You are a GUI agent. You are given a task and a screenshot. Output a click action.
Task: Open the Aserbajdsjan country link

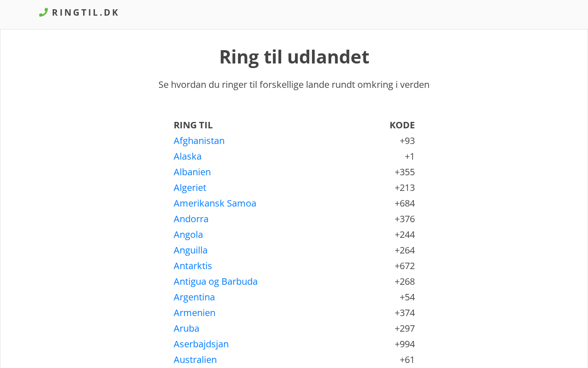[x=201, y=344]
